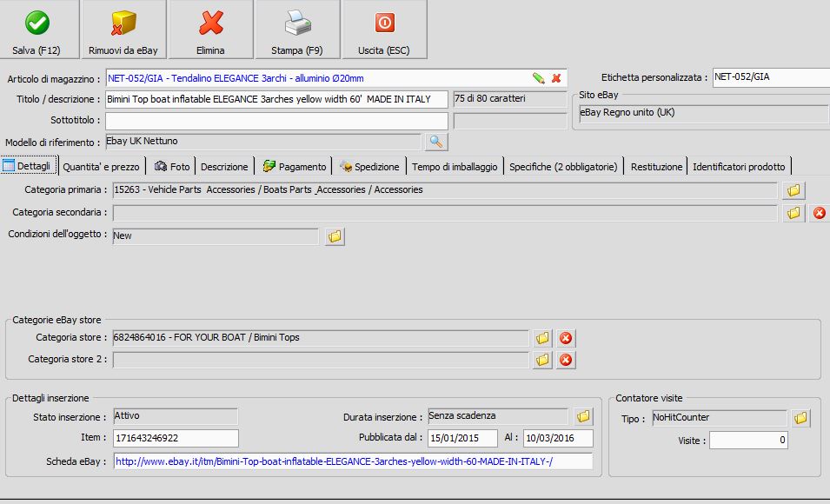Click the Titolo / descrizione text field
Viewport: 830px width, 504px height.
[277, 99]
